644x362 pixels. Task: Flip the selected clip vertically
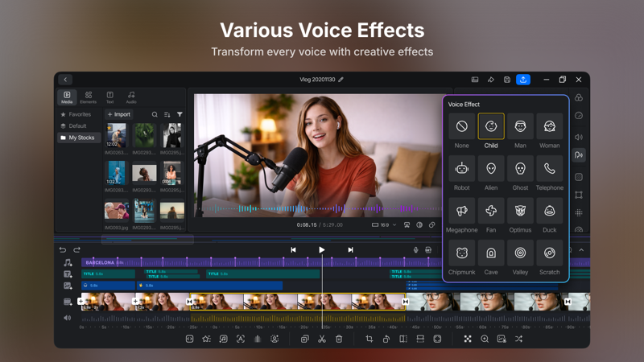tap(420, 339)
